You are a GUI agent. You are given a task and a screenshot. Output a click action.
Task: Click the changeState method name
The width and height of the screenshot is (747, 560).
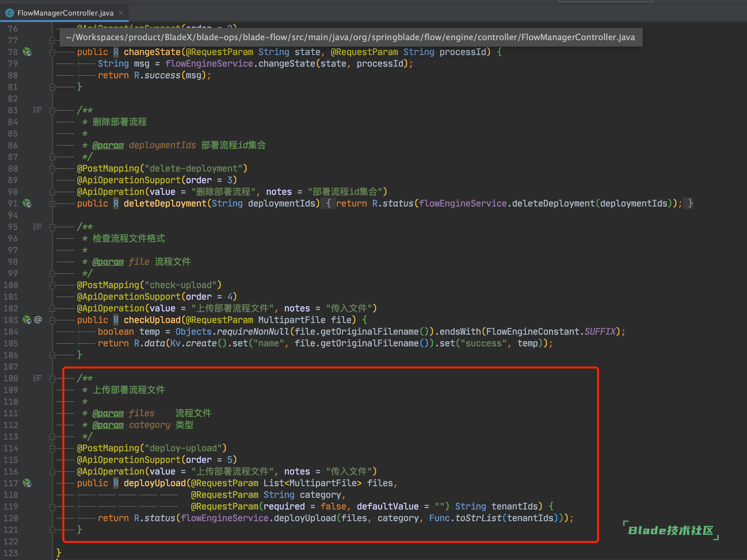pos(152,52)
